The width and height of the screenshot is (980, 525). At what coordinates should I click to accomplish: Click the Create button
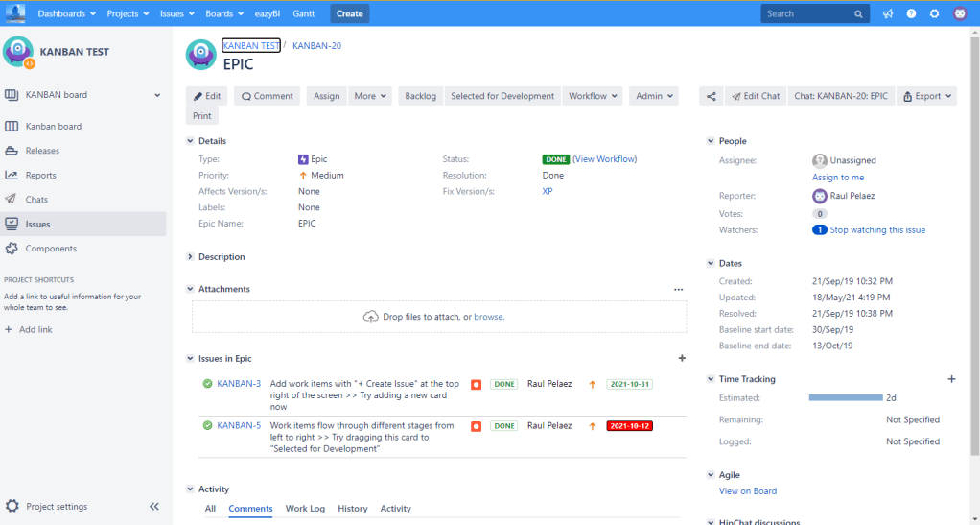point(349,13)
